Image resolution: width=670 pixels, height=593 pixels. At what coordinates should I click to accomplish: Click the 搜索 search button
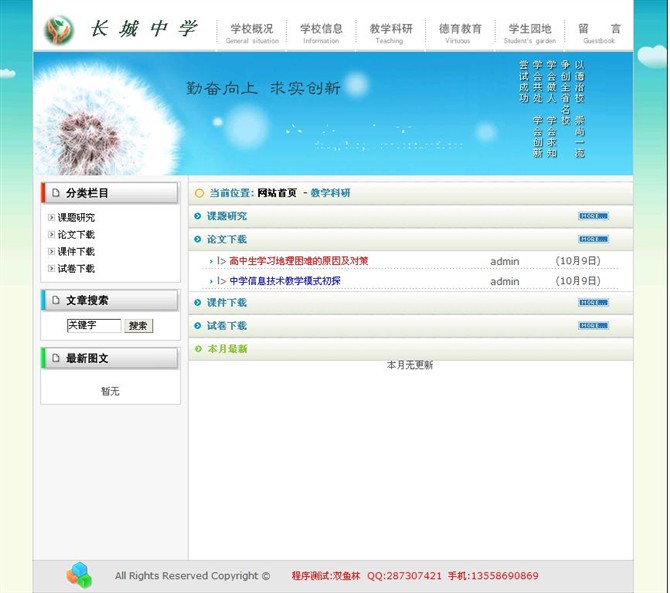(138, 326)
